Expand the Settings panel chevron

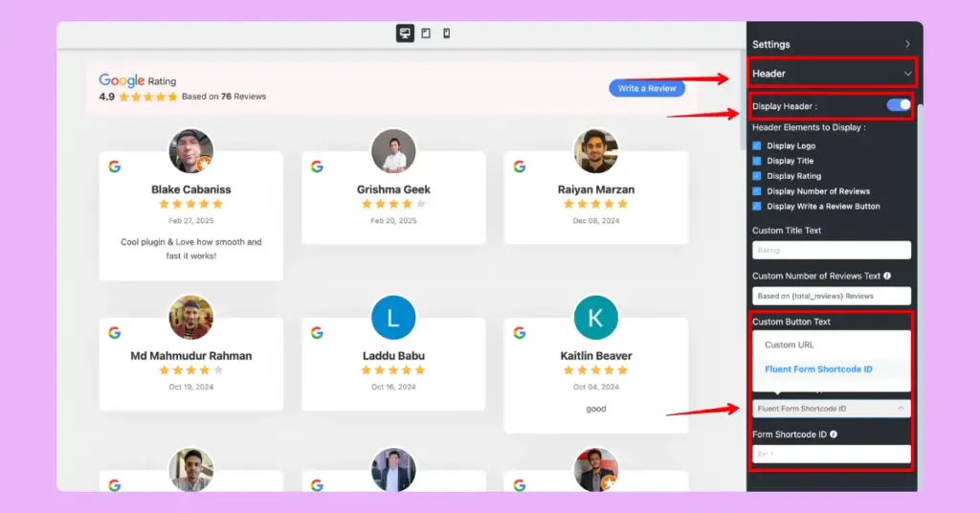907,44
